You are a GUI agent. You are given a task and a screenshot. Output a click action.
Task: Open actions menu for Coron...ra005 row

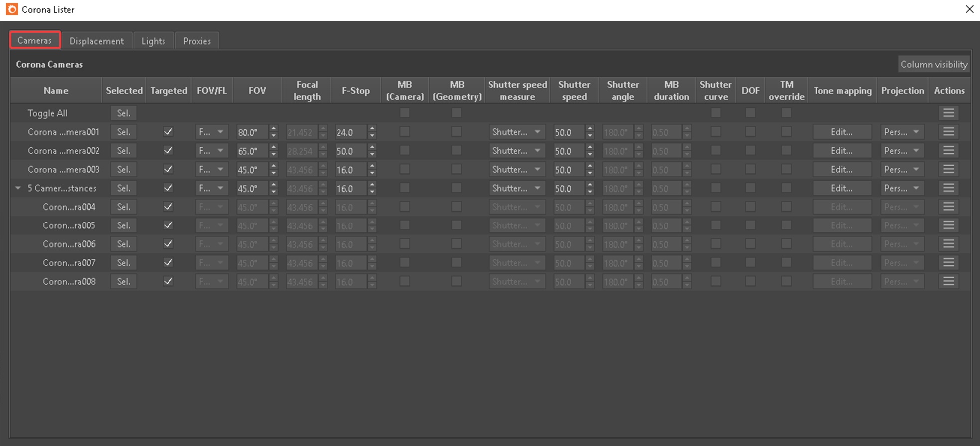(x=948, y=225)
